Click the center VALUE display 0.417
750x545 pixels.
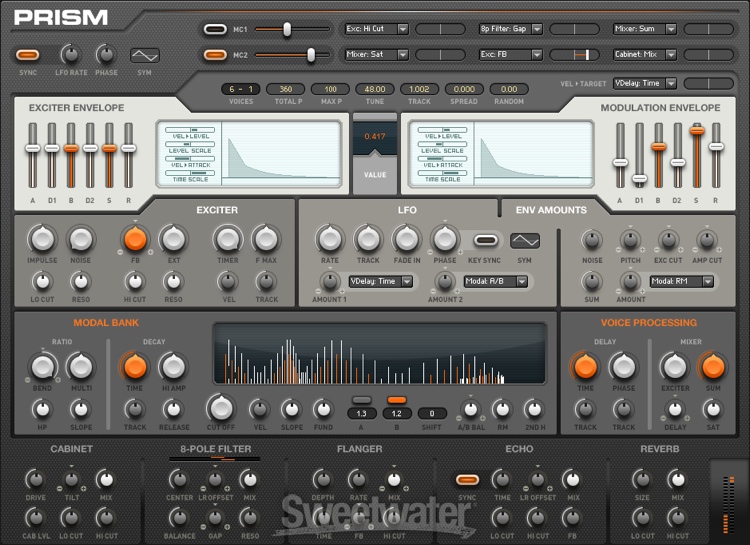(375, 136)
